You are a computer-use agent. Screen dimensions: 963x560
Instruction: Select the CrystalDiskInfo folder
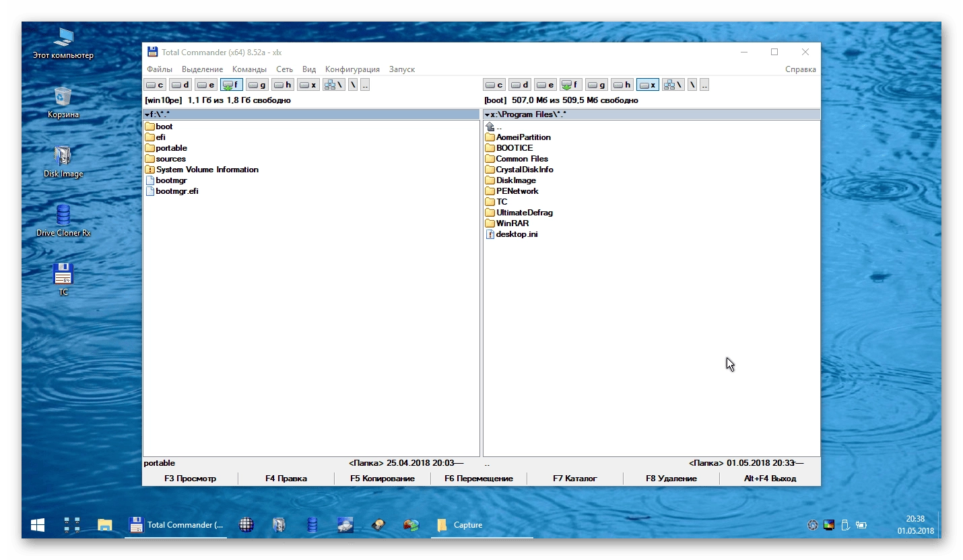pos(519,170)
